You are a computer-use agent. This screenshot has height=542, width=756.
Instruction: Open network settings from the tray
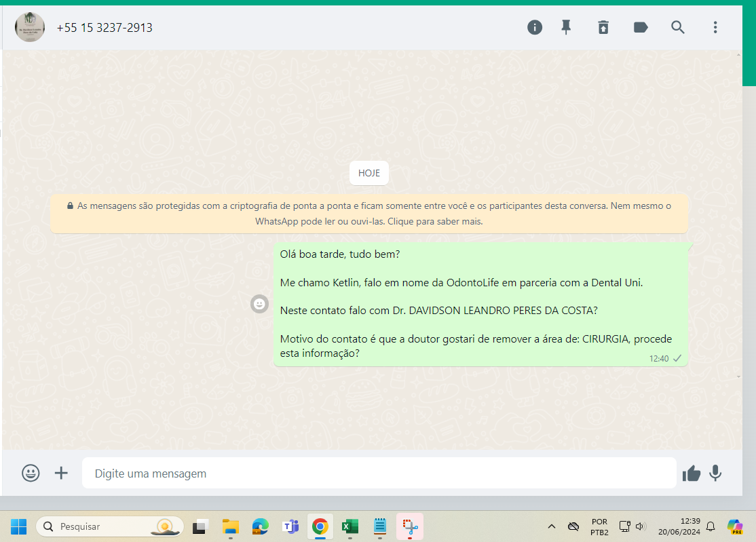click(625, 526)
